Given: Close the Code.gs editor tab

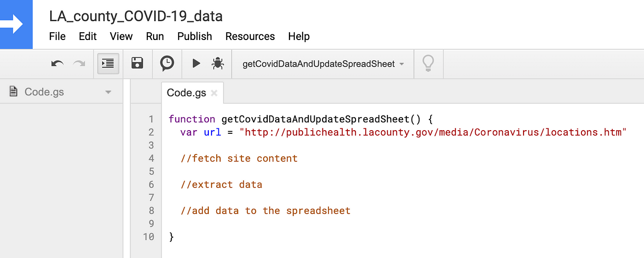Looking at the screenshot, I should coord(213,93).
